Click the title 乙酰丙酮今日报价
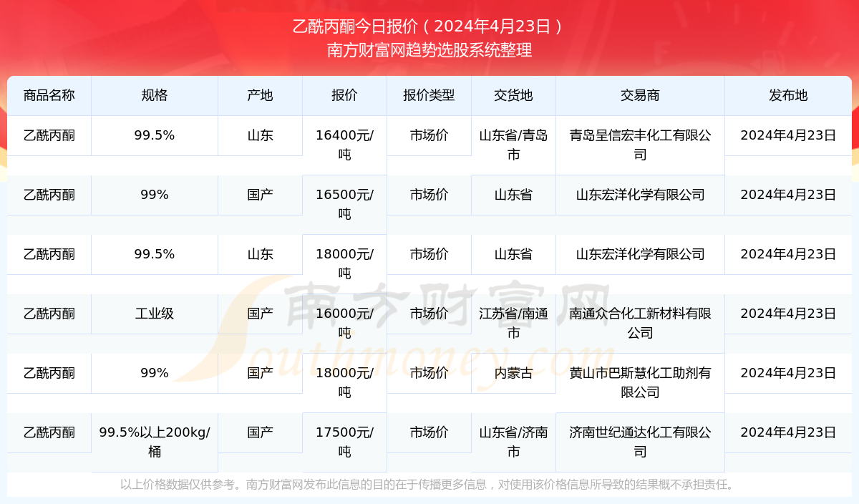 point(429,26)
